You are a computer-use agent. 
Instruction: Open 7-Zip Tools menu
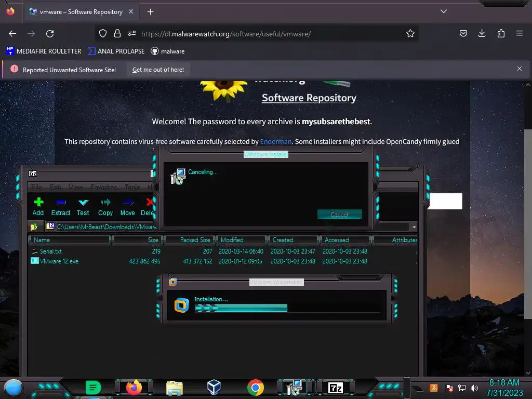click(132, 187)
